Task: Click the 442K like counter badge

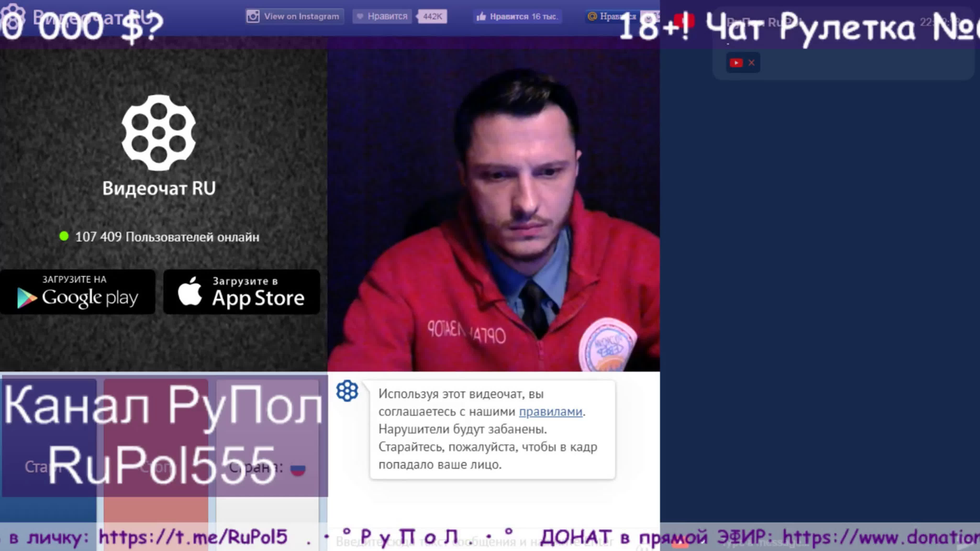Action: pos(432,16)
